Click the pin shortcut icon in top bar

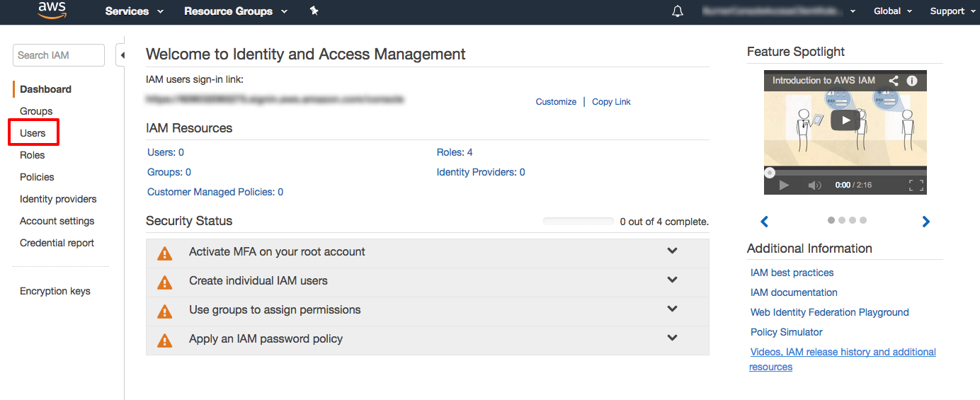[314, 11]
